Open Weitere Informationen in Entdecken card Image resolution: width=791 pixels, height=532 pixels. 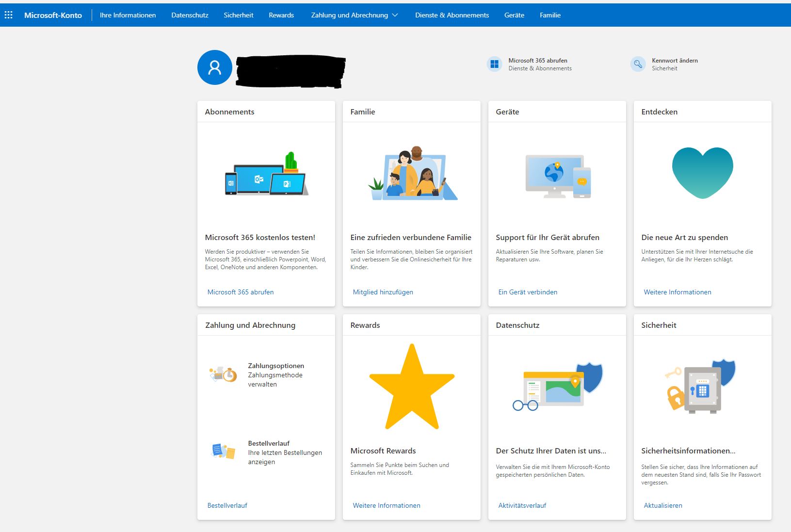678,292
